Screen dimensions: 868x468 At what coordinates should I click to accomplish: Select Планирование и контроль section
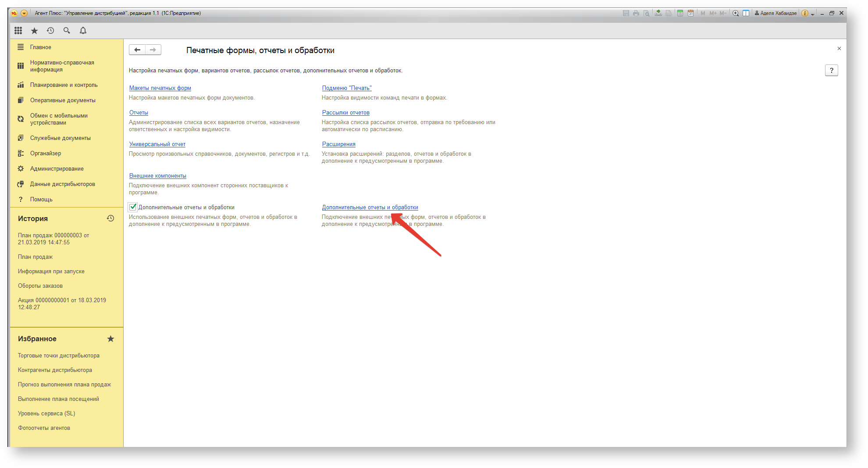tap(66, 85)
